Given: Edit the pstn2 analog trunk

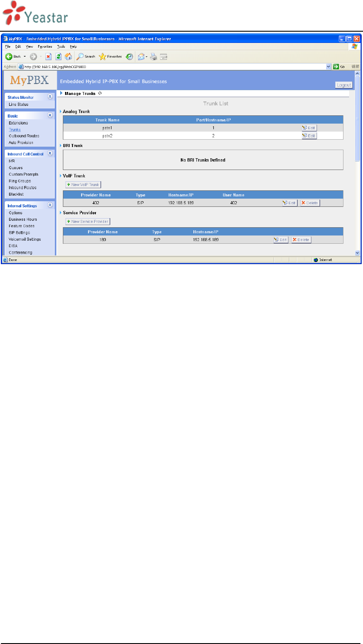Looking at the screenshot, I should click(x=309, y=136).
